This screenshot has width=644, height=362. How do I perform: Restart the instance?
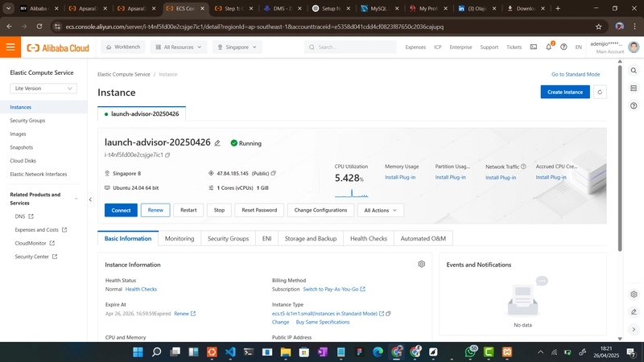188,210
